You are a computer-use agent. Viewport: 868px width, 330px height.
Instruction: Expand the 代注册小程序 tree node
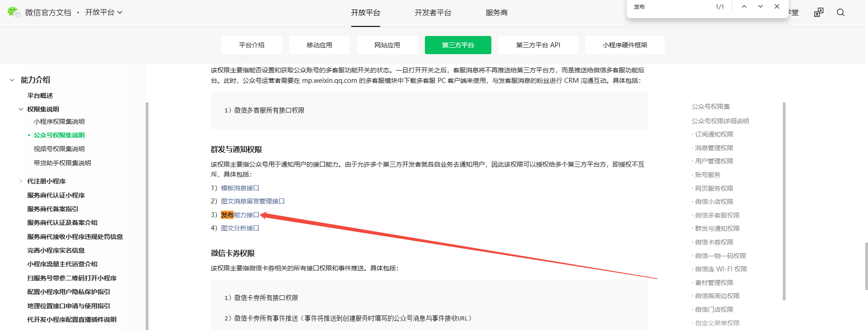pyautogui.click(x=21, y=181)
